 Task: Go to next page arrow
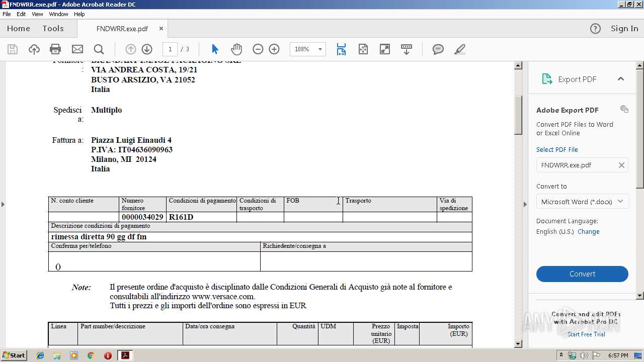click(x=147, y=49)
